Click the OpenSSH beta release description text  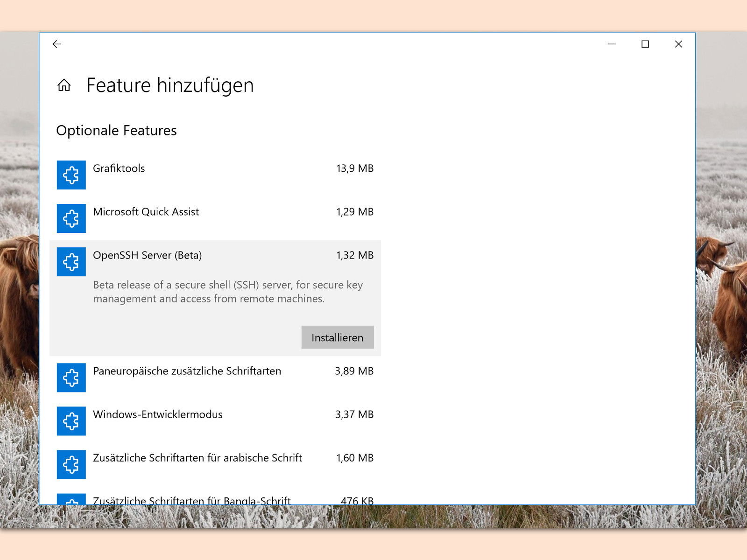pos(228,292)
